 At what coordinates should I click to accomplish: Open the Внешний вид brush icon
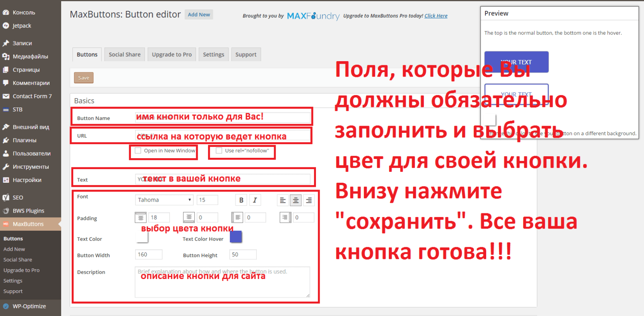pos(6,127)
